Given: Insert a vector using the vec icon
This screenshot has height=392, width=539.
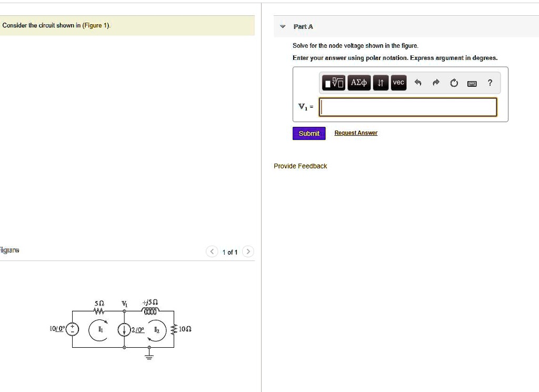Looking at the screenshot, I should pos(398,83).
